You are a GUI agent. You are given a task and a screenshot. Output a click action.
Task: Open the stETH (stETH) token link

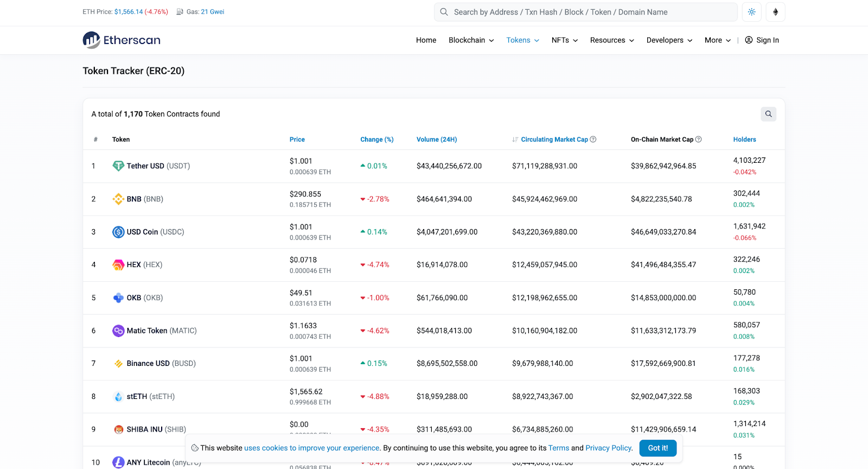pos(151,397)
